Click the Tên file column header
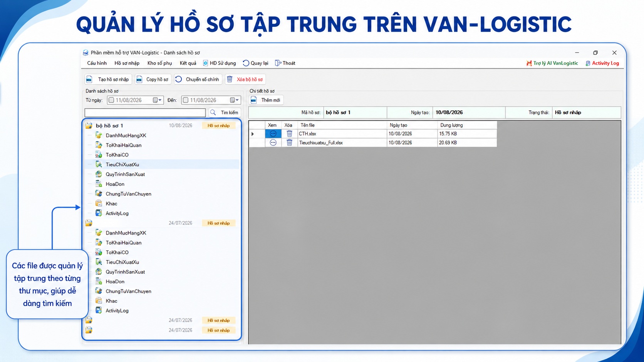The width and height of the screenshot is (644, 362). pos(342,125)
